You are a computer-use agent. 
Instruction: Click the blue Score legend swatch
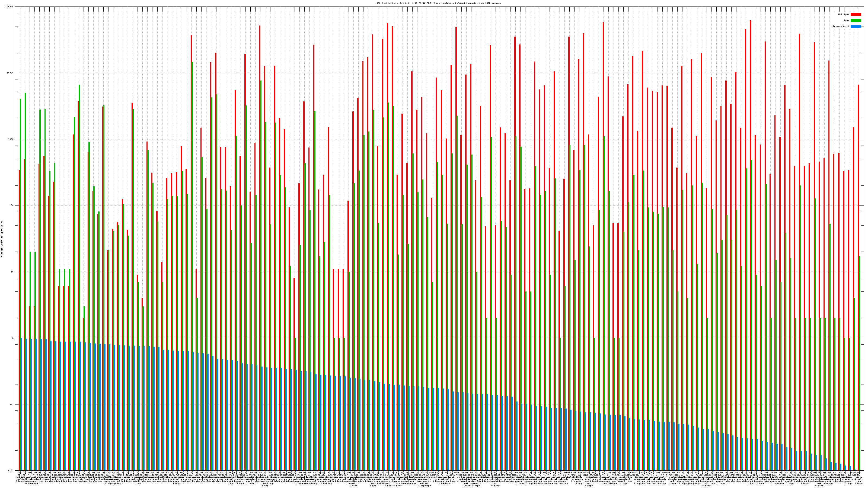click(x=856, y=26)
